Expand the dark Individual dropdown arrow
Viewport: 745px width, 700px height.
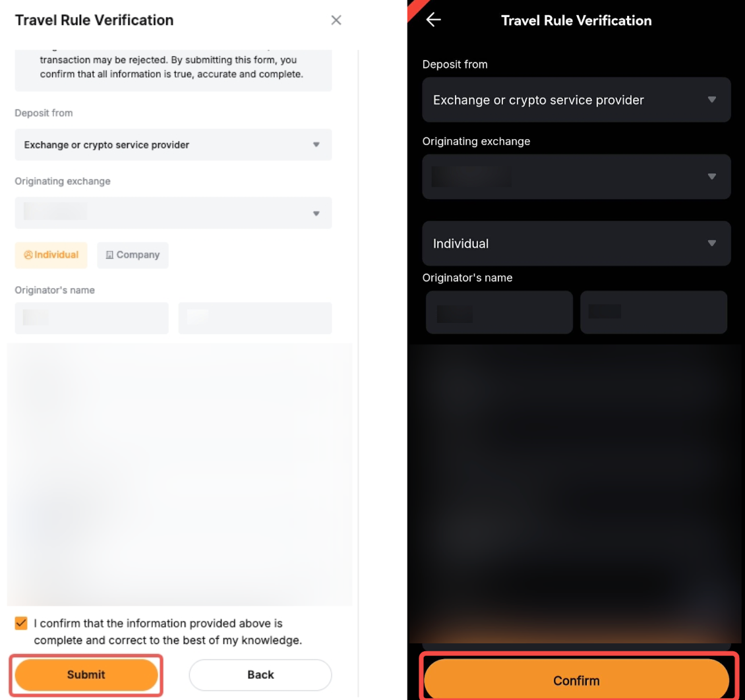coord(712,243)
